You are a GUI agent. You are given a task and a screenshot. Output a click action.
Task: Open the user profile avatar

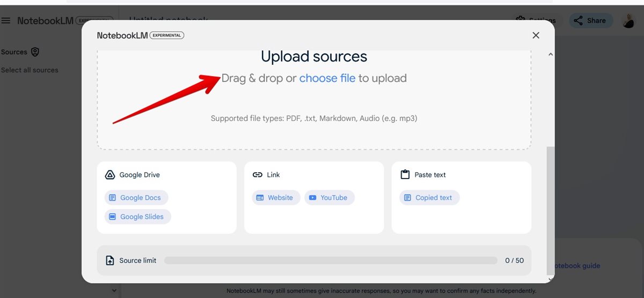628,21
